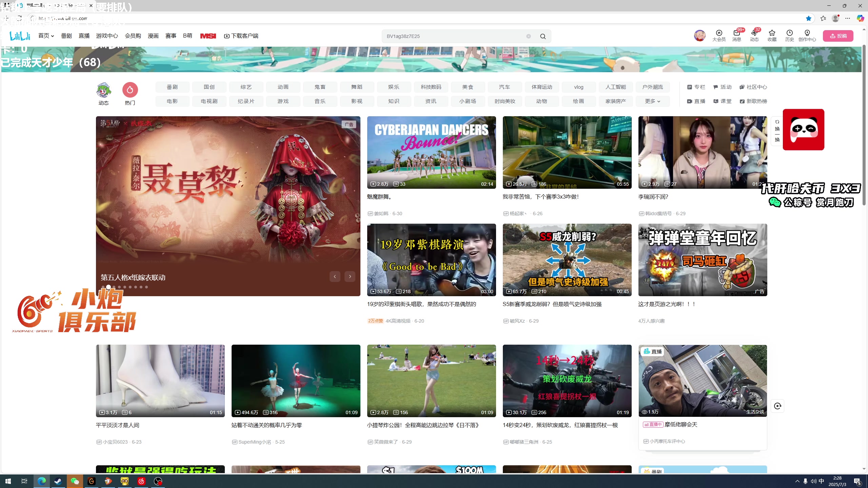
Task: Click the 下载客户端 download client link
Action: click(241, 36)
